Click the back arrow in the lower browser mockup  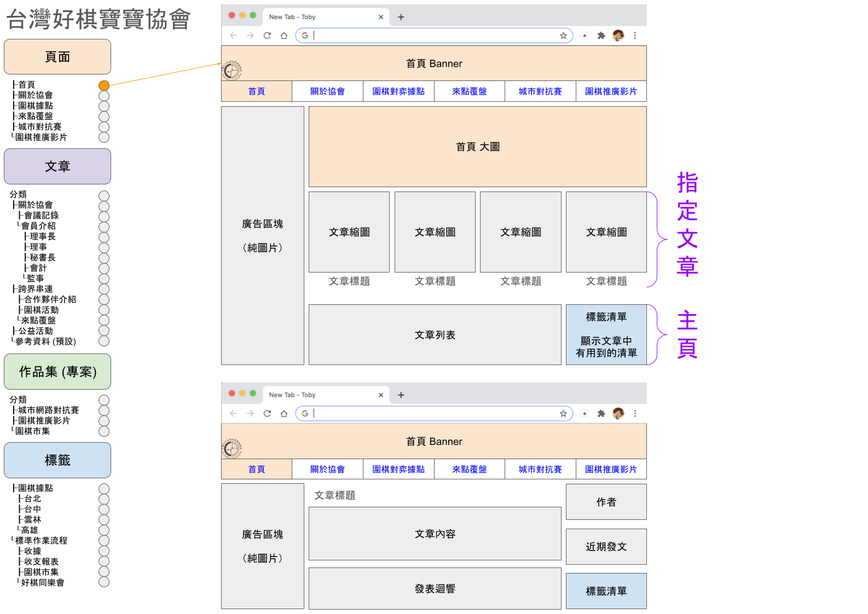tap(234, 414)
